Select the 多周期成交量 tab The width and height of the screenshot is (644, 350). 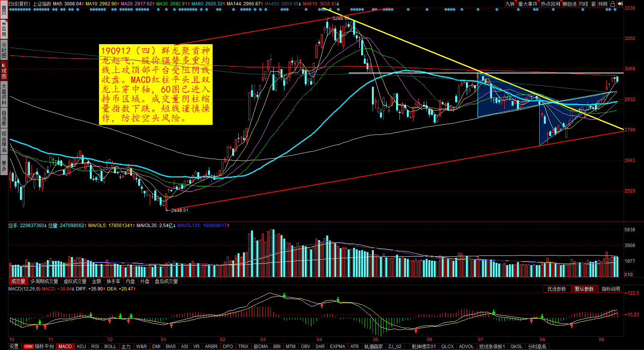click(45, 281)
